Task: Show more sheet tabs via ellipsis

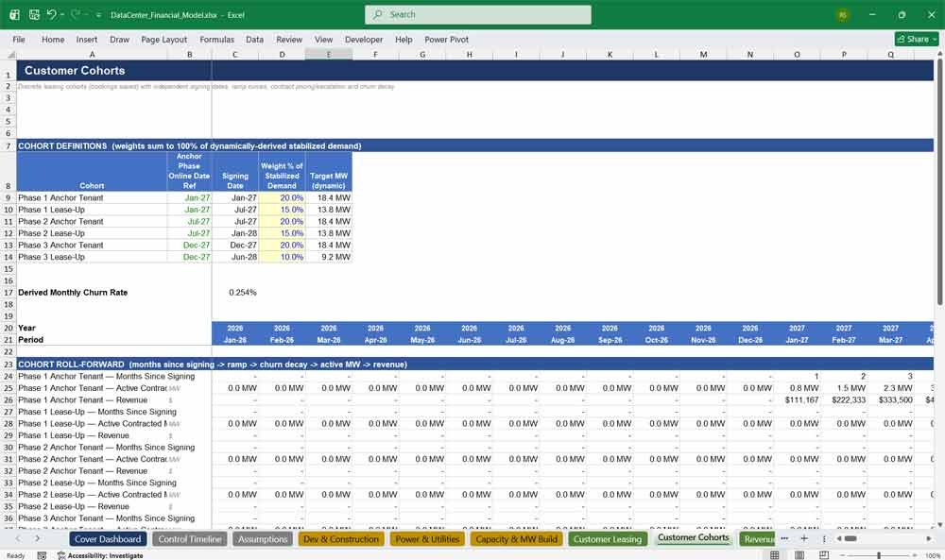Action: click(x=784, y=538)
